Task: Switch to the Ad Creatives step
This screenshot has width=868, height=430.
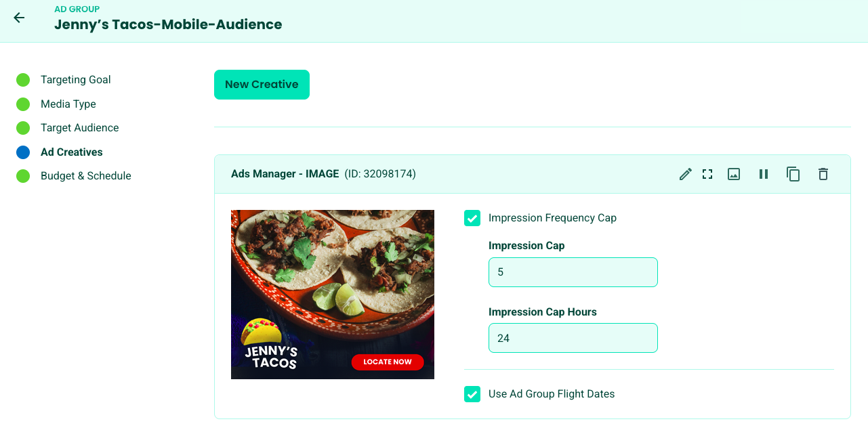Action: pyautogui.click(x=71, y=152)
